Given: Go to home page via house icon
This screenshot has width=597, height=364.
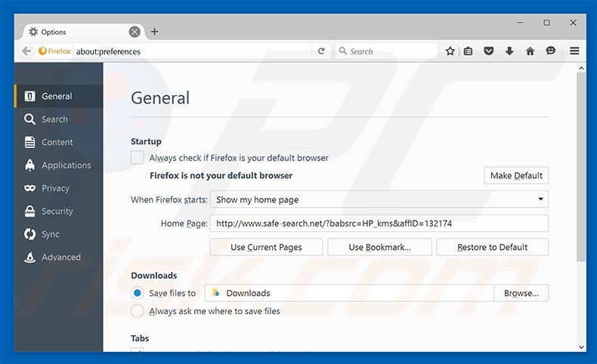Looking at the screenshot, I should 530,51.
